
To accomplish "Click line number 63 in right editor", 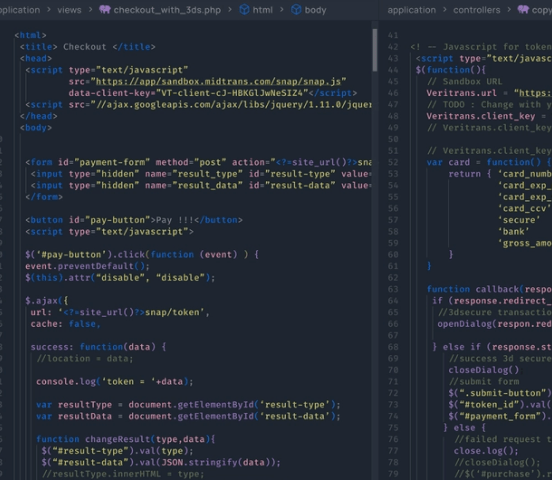I will pos(393,289).
